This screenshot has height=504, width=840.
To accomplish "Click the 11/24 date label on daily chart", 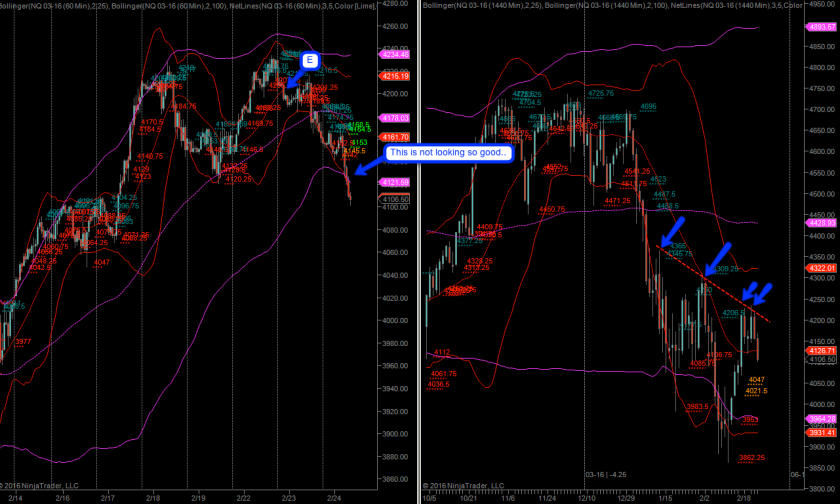I will 548,498.
